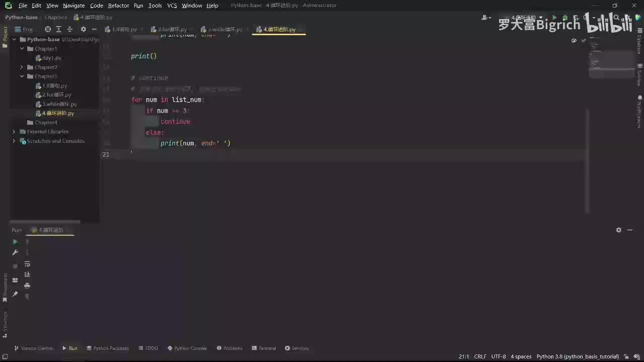Expand External Libraries node
Screen dimensions: 644x362
click(x=14, y=132)
